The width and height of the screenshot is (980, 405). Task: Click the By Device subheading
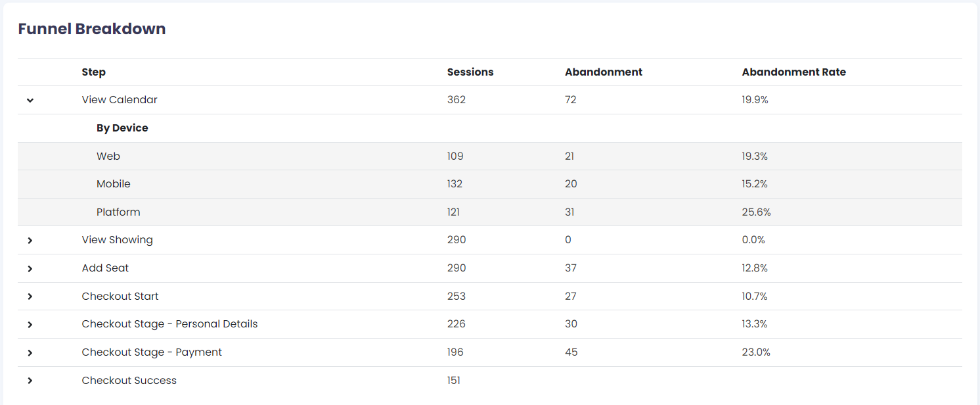point(122,128)
